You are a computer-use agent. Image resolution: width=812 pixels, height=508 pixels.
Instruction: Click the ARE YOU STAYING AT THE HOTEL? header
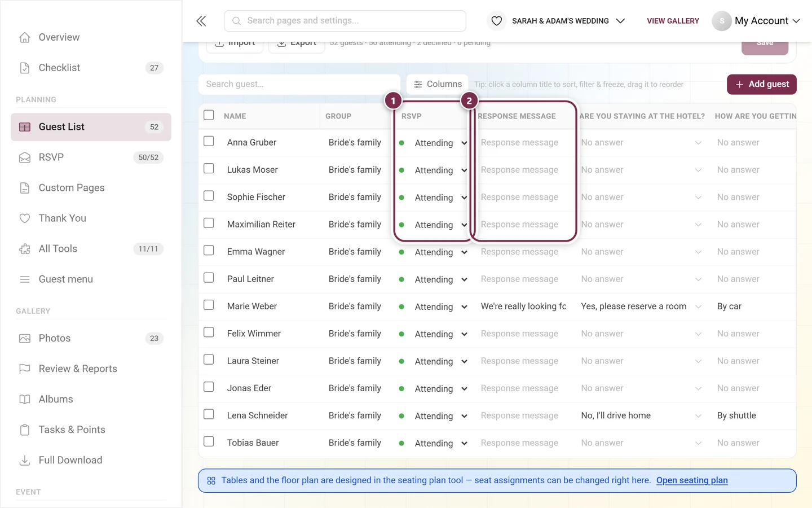click(642, 116)
